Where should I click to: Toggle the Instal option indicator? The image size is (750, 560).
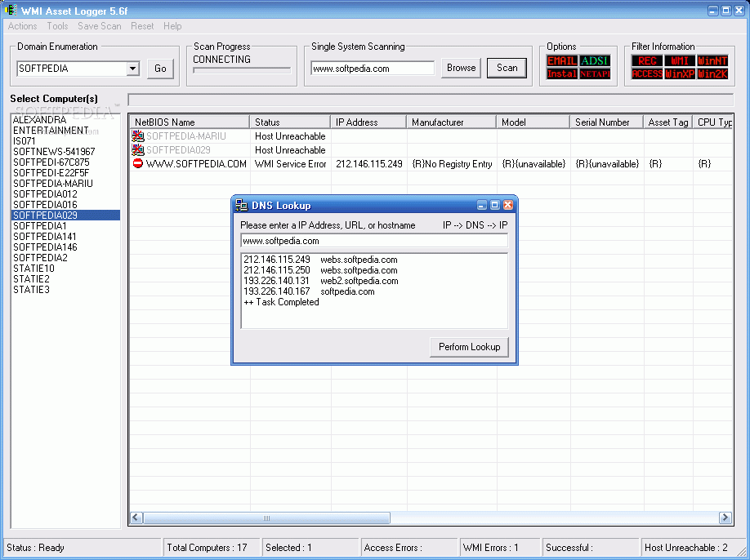coord(562,73)
